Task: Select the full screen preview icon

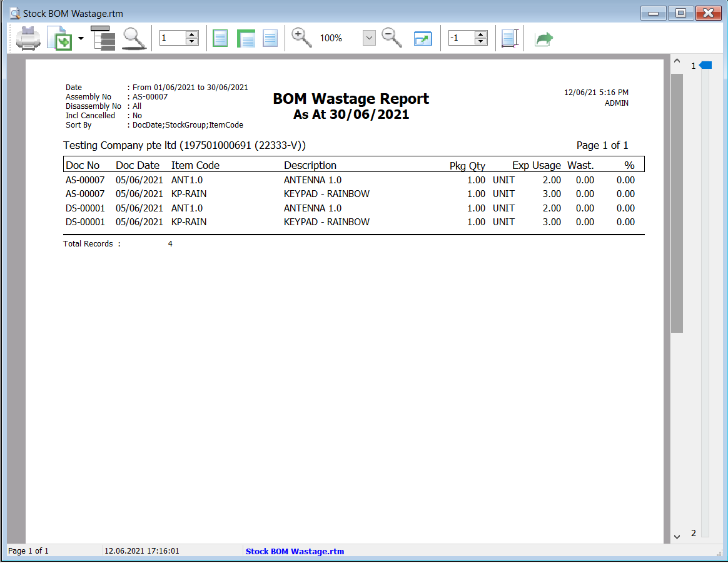Action: point(423,38)
